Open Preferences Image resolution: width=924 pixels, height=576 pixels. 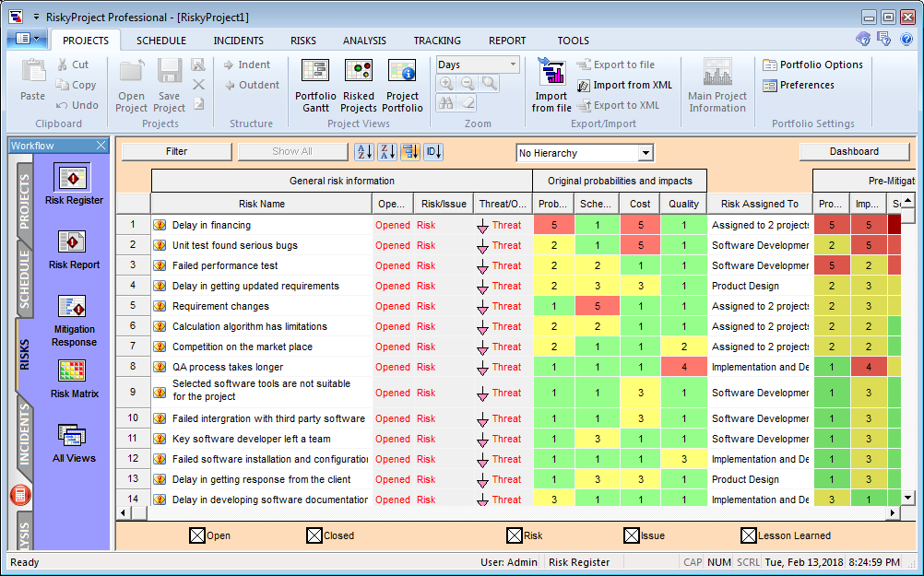799,86
